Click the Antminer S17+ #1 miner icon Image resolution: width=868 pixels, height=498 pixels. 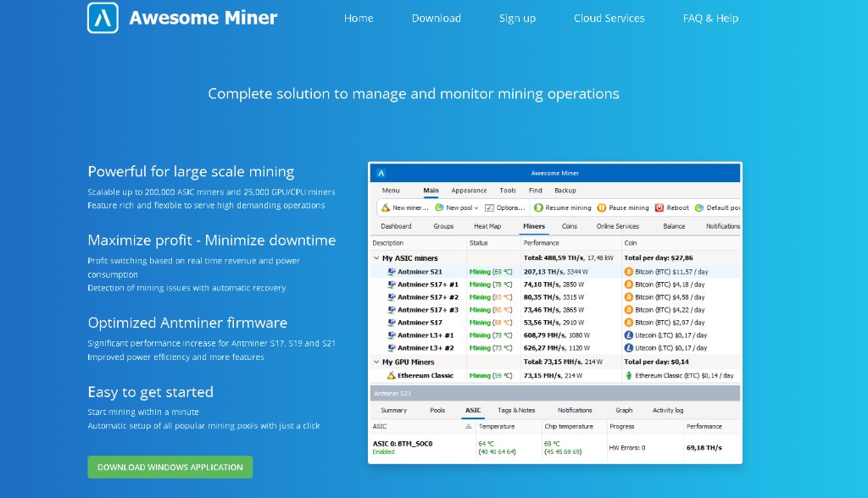tap(392, 285)
